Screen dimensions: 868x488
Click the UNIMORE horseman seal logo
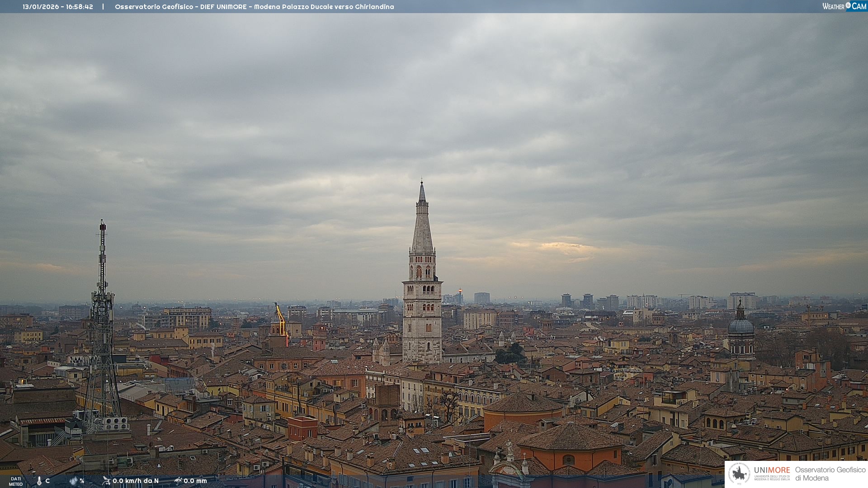point(740,474)
